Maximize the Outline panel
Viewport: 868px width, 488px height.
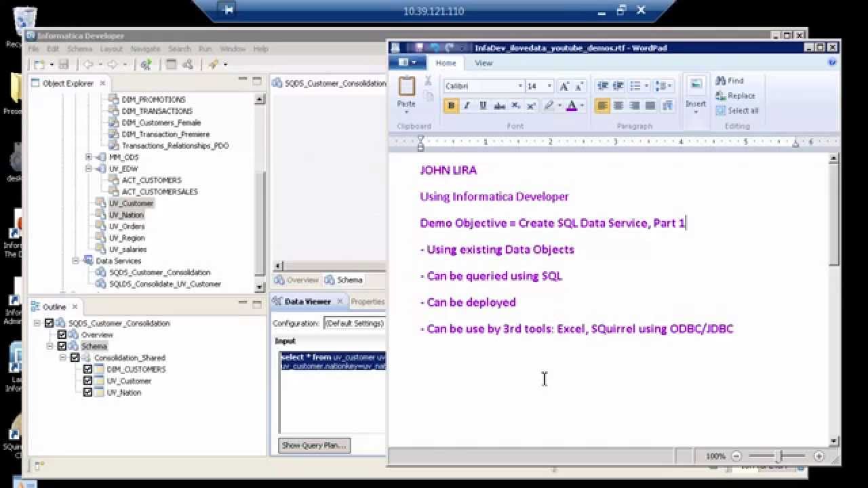point(257,305)
